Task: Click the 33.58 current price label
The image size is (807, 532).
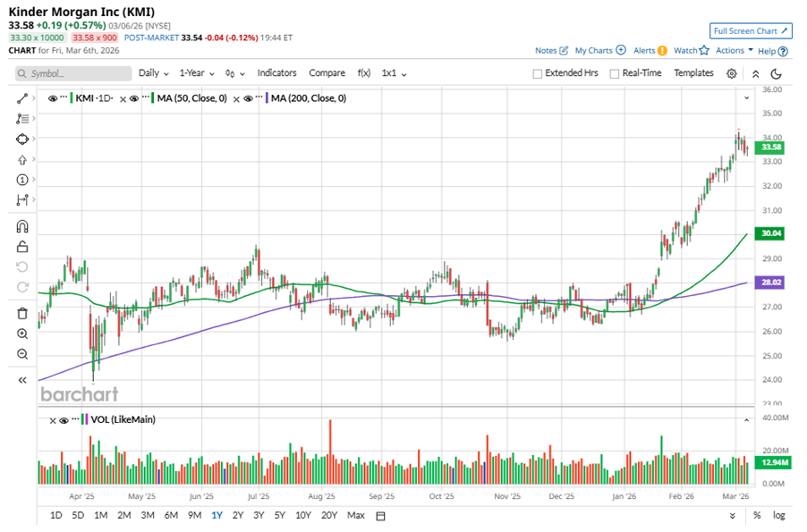Action: [x=770, y=148]
